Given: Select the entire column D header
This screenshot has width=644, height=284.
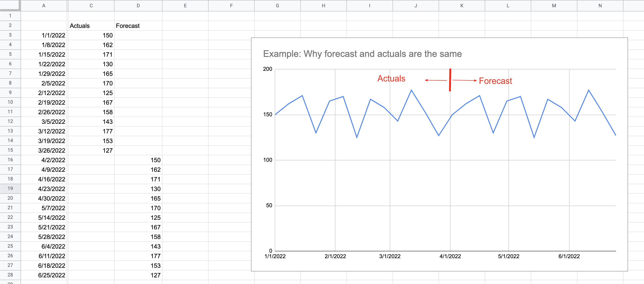Looking at the screenshot, I should [x=138, y=5].
